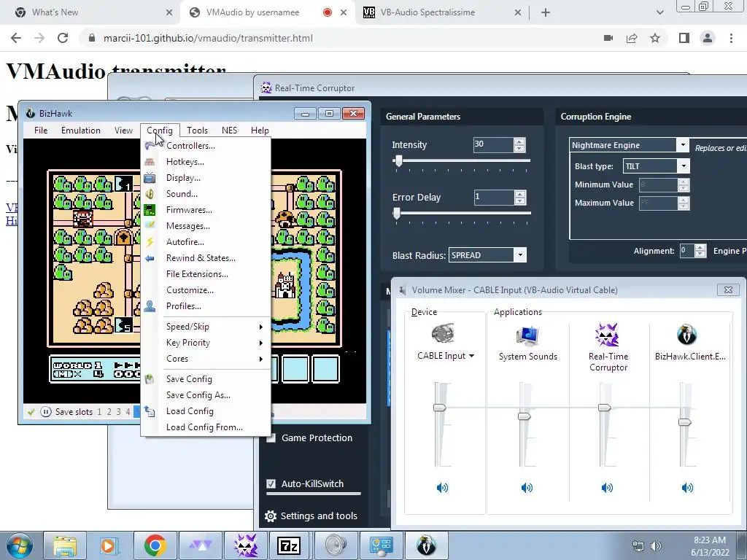Screen dimensions: 747x560
Task: Mute the CABLE Input device
Action: point(442,488)
